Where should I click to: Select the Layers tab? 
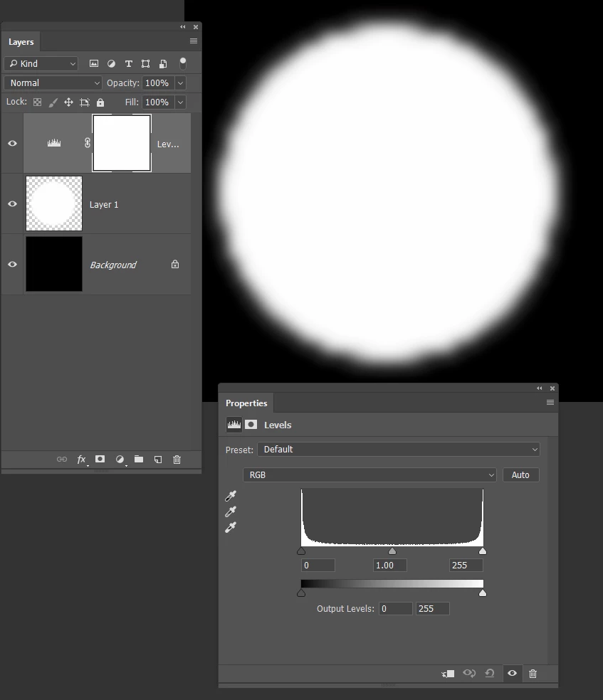click(21, 42)
